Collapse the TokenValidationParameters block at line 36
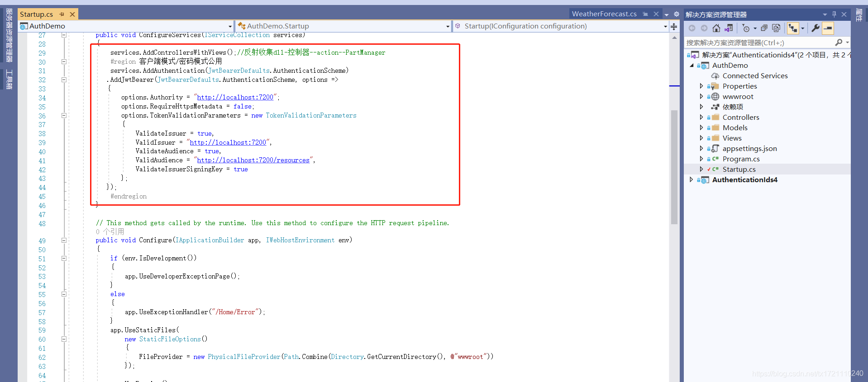This screenshot has width=868, height=382. (x=64, y=115)
